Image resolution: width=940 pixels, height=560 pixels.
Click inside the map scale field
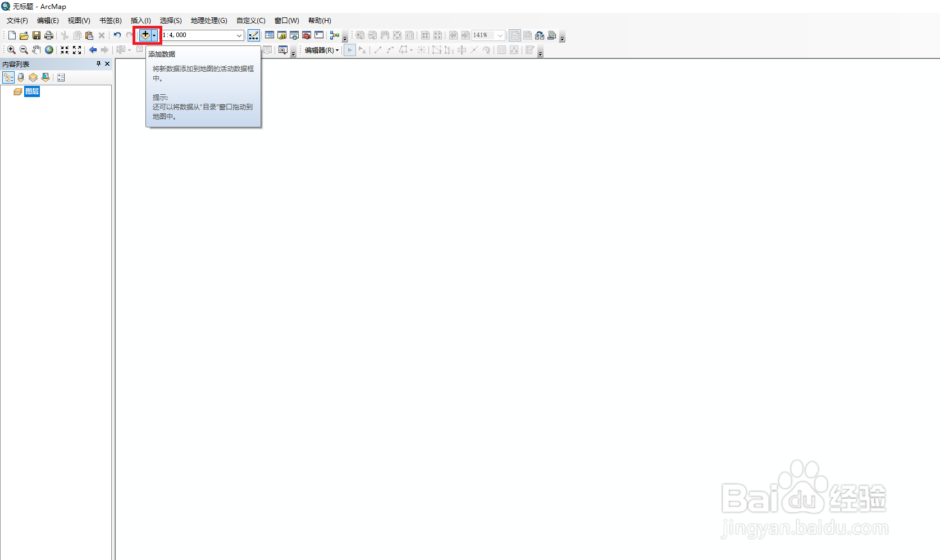[198, 35]
